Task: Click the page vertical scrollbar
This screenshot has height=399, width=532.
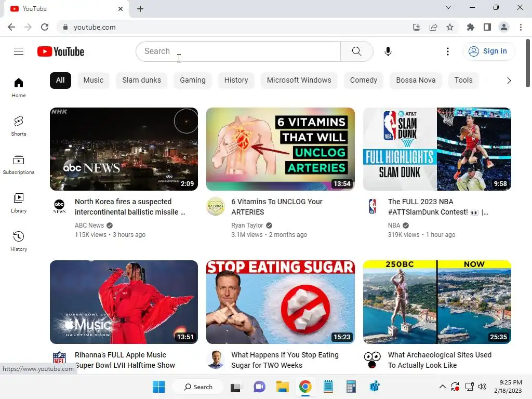Action: coord(528,63)
